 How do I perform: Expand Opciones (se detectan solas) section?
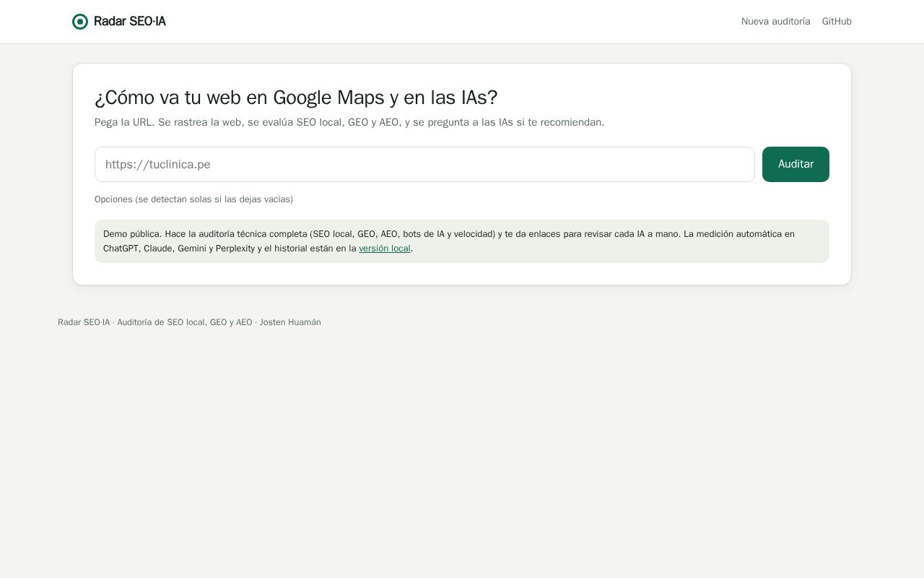tap(193, 199)
